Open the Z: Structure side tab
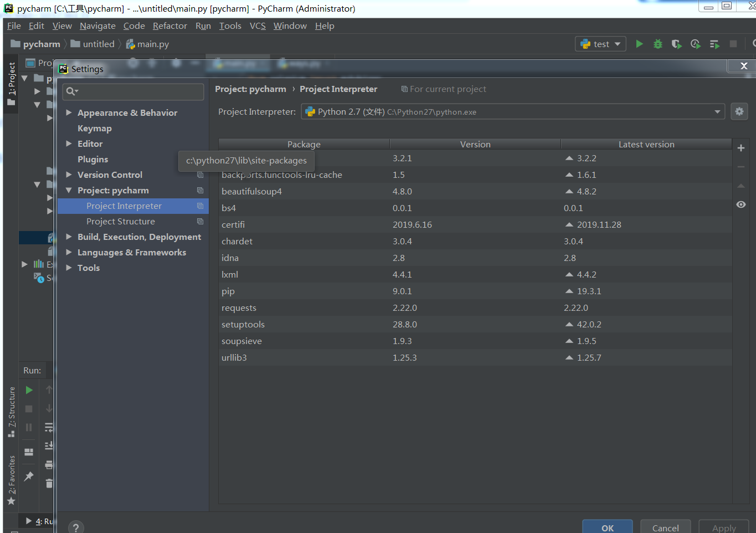The width and height of the screenshot is (756, 533). (x=11, y=412)
